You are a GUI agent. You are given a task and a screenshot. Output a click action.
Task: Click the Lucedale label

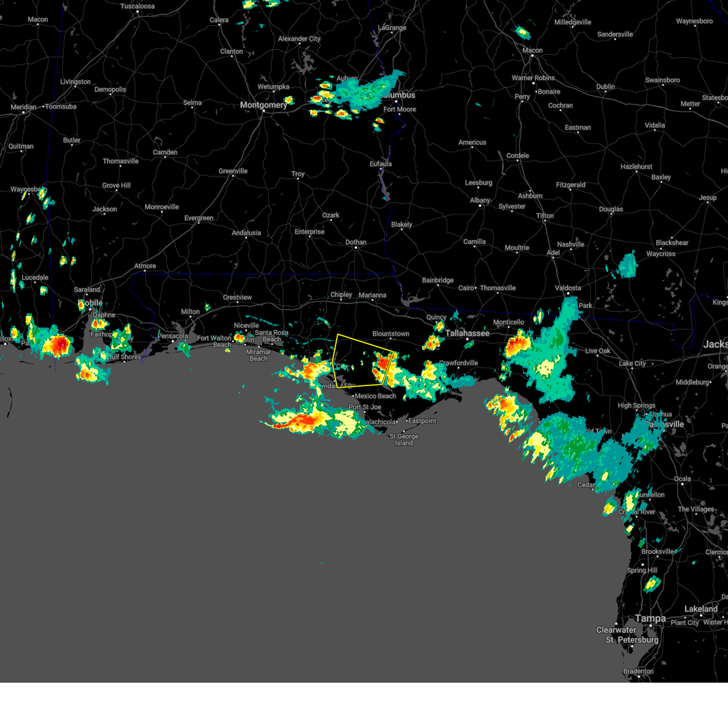pos(35,277)
